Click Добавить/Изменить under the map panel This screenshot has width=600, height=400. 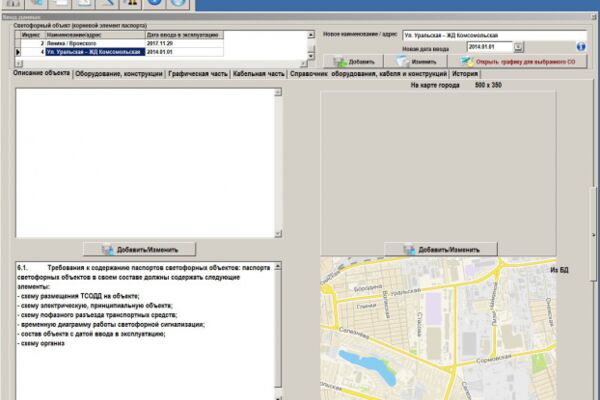pyautogui.click(x=441, y=250)
